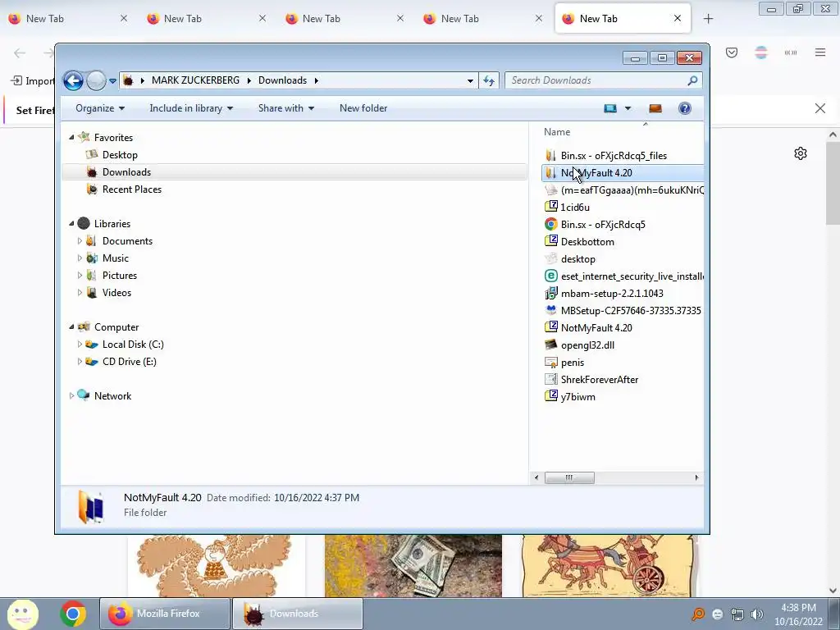Select Downloads in the navigation pane
The height and width of the screenshot is (630, 840).
pos(126,172)
